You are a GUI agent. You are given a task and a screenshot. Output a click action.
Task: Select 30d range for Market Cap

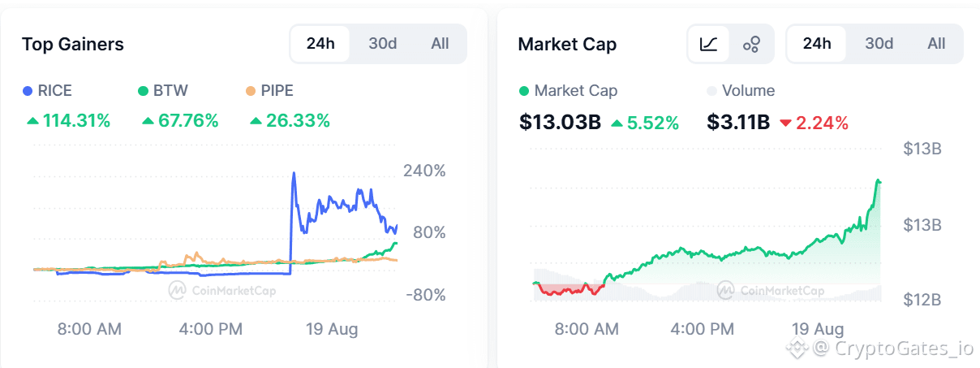click(x=879, y=43)
